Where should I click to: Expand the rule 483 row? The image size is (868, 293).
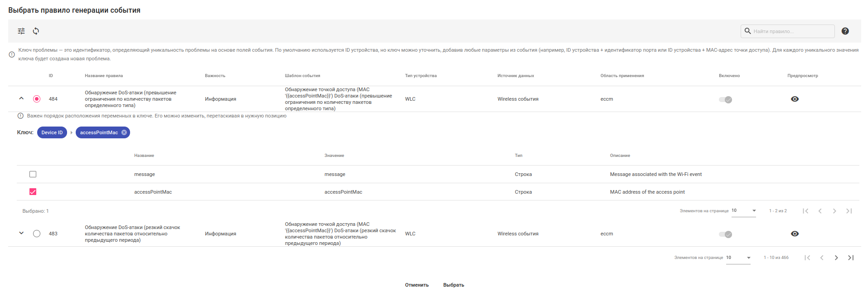(x=21, y=233)
